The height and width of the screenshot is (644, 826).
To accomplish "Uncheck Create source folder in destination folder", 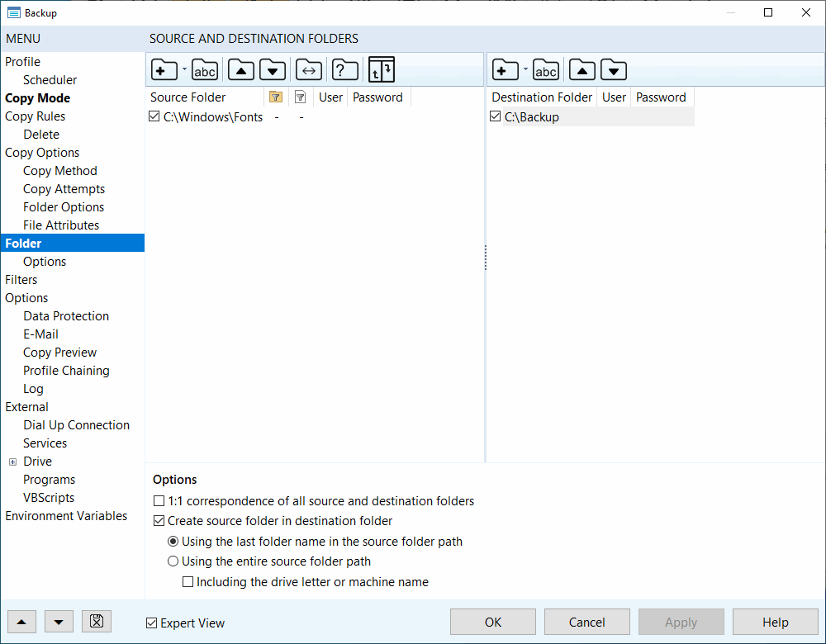I will [159, 521].
